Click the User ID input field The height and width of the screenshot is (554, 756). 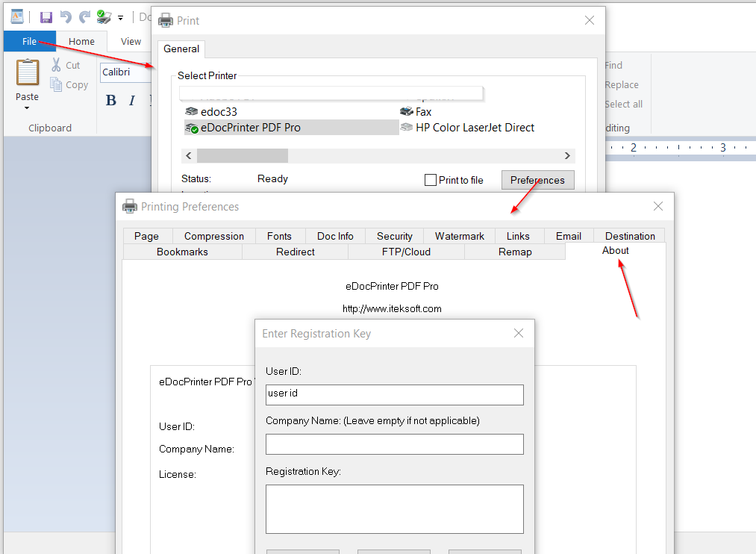394,395
